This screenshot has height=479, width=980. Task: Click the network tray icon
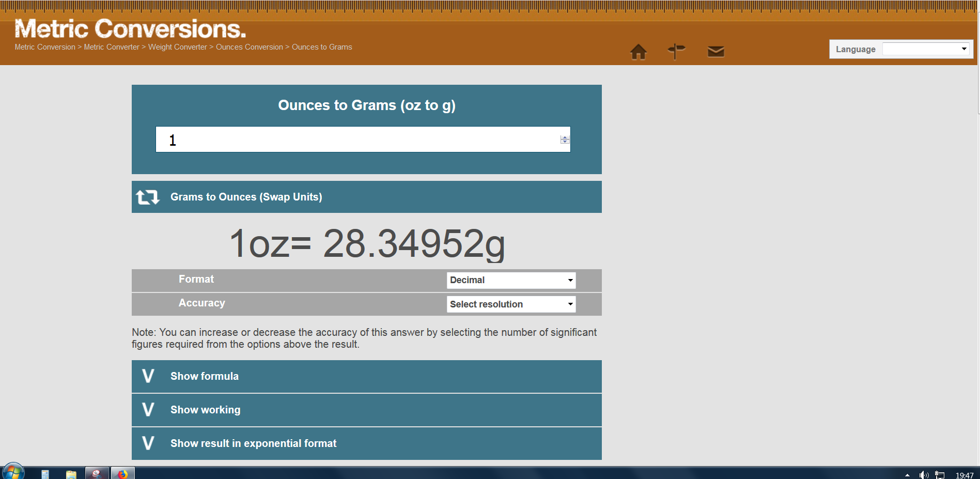(x=940, y=475)
